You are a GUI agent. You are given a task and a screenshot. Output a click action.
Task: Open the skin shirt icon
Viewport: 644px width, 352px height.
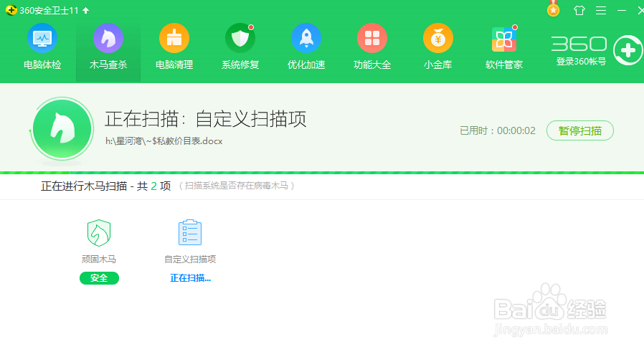pos(579,10)
